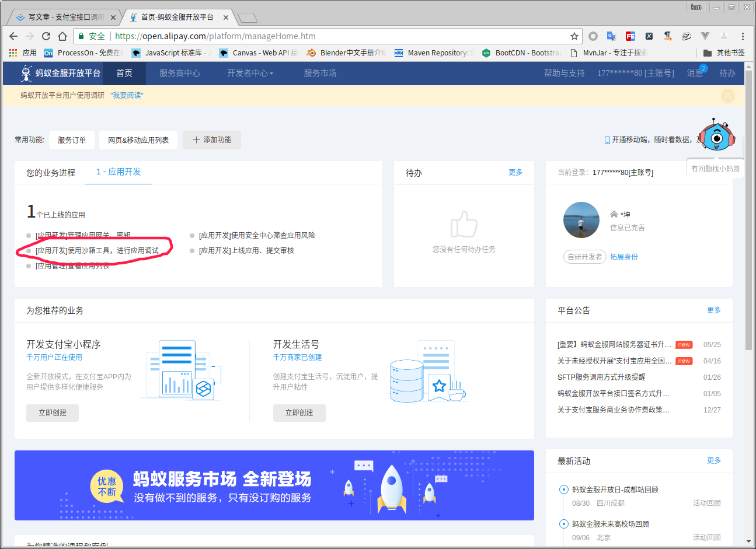Image resolution: width=756 pixels, height=549 pixels.
Task: Open 使用安全中心筛查应用风险 link
Action: click(257, 236)
